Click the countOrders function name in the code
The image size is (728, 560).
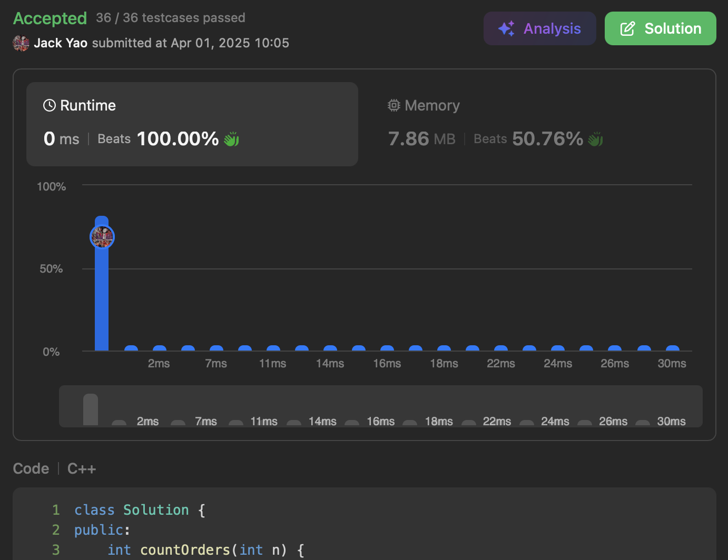185,550
